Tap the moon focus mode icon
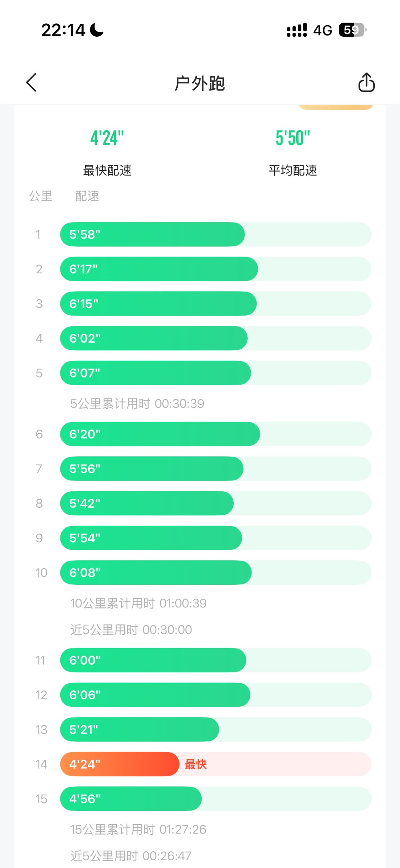This screenshot has width=400, height=868. click(x=97, y=30)
